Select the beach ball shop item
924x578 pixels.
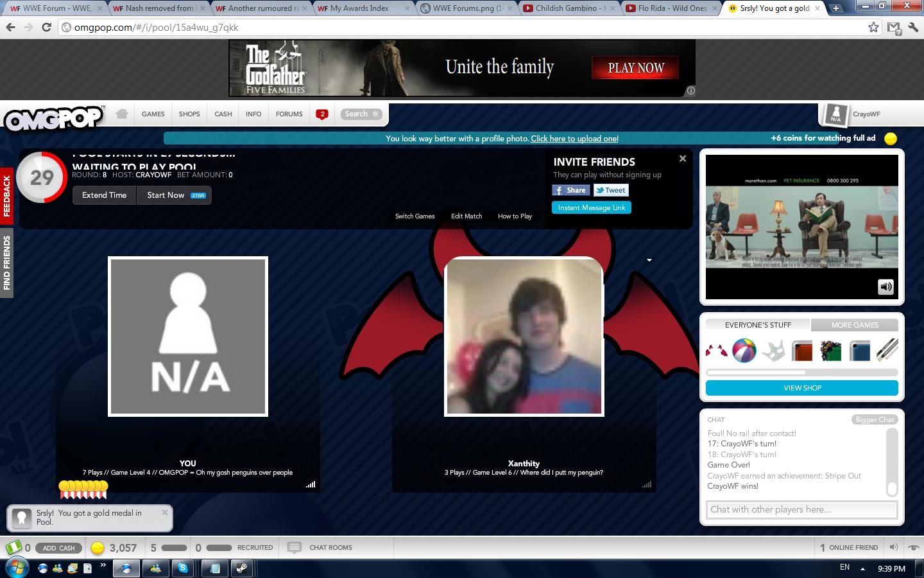pos(744,351)
